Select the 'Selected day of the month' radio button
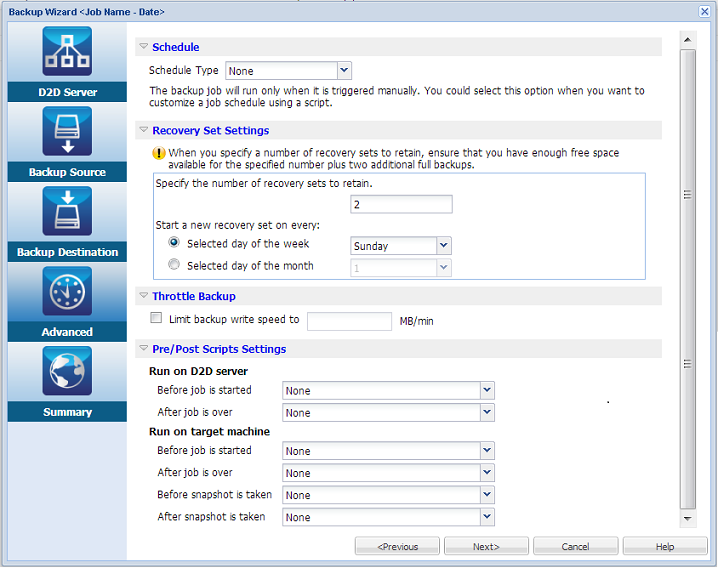Image resolution: width=718 pixels, height=568 pixels. [174, 264]
